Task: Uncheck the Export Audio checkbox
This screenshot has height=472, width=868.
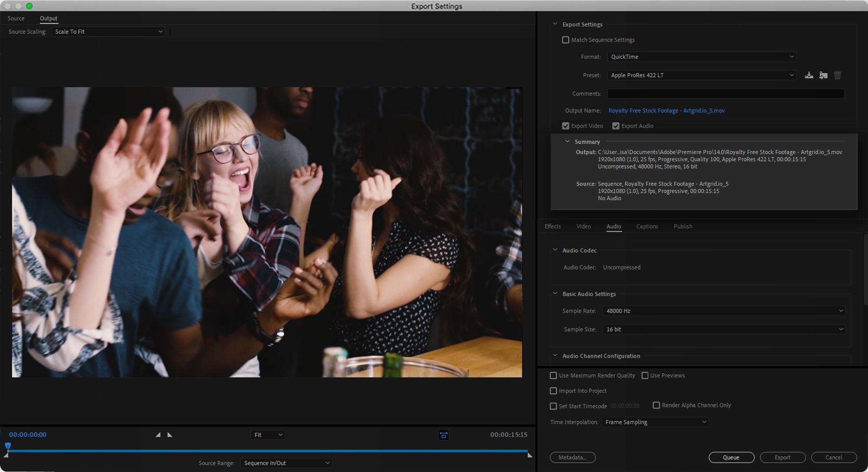Action: click(x=616, y=126)
